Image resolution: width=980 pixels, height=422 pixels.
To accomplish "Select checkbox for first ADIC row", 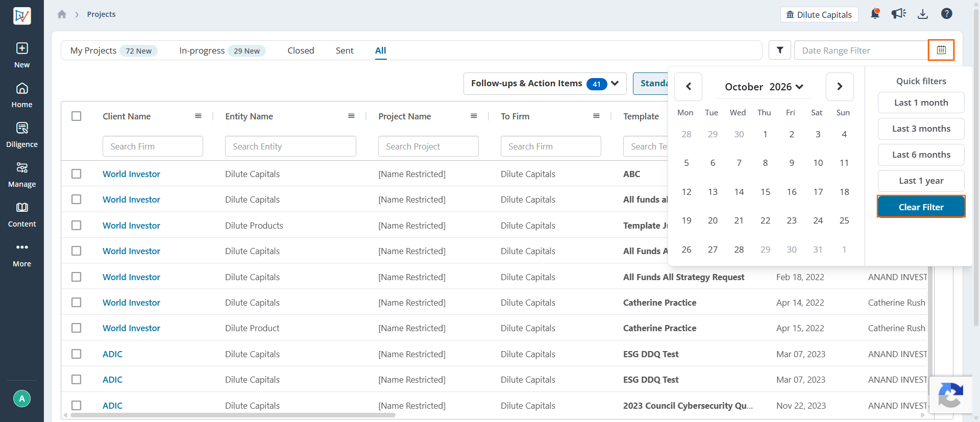I will pyautogui.click(x=77, y=354).
